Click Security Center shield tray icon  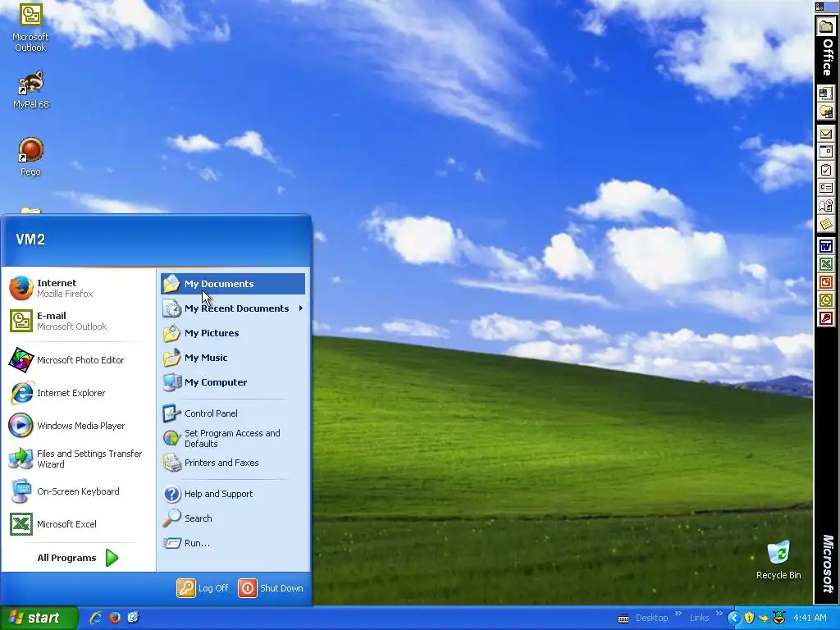[x=749, y=619]
